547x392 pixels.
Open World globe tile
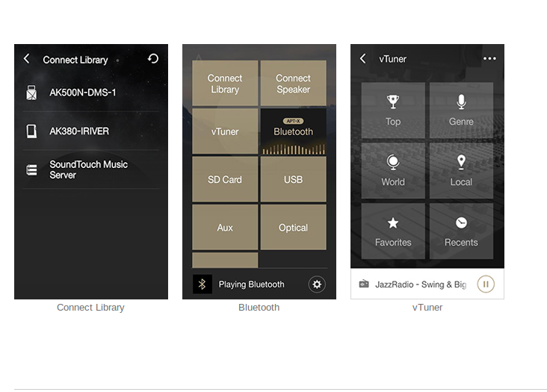click(393, 171)
